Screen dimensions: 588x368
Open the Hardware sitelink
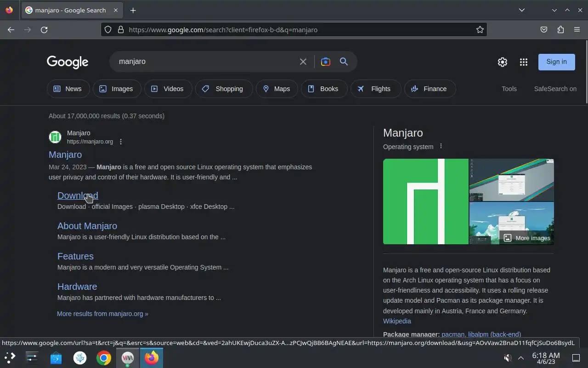coord(77,287)
